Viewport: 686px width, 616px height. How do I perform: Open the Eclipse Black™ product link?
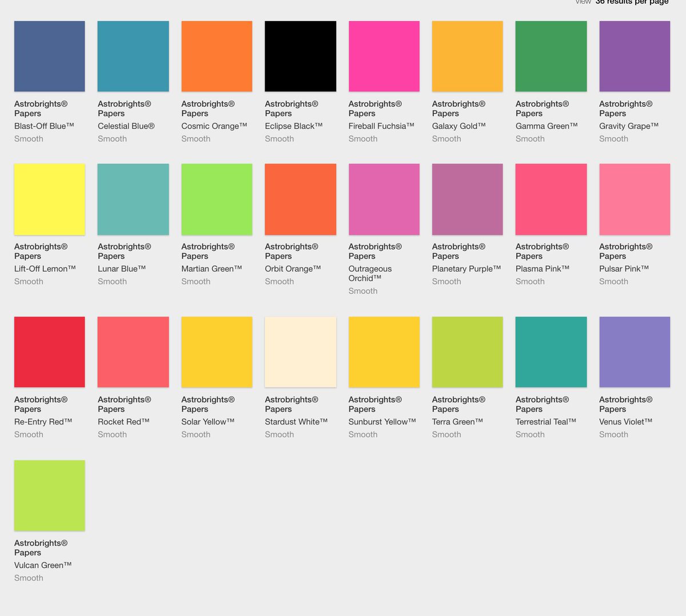point(294,126)
